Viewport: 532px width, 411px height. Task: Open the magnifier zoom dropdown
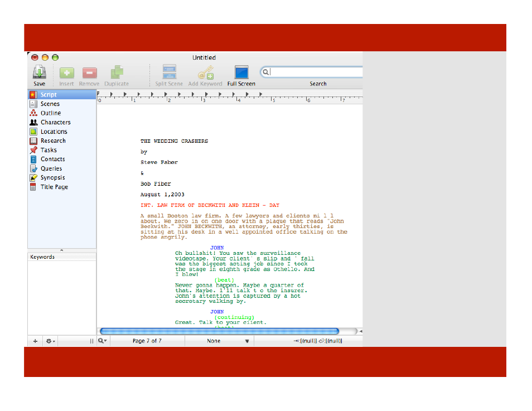pyautogui.click(x=103, y=341)
